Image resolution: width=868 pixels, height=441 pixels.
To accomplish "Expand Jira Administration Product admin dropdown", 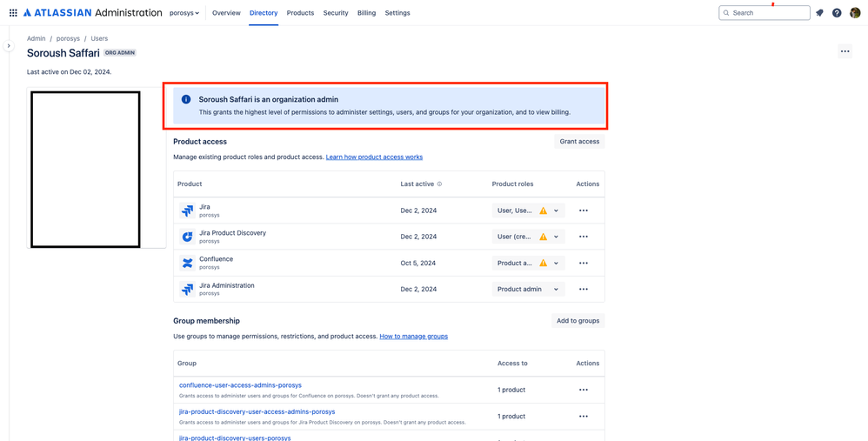I will click(x=529, y=290).
